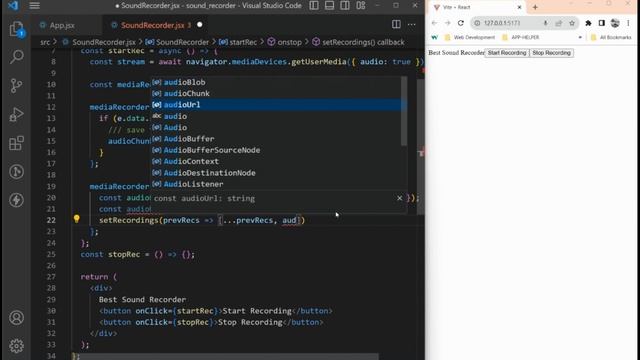
Task: Open the Search view in activity bar
Action: click(16, 57)
